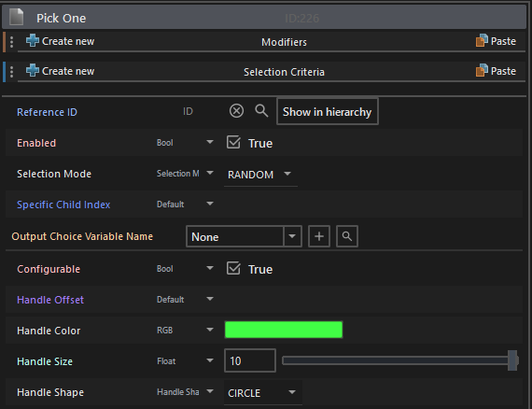Screen dimensions: 532x409
Task: Click Show in hierarchy button
Action: tap(327, 112)
